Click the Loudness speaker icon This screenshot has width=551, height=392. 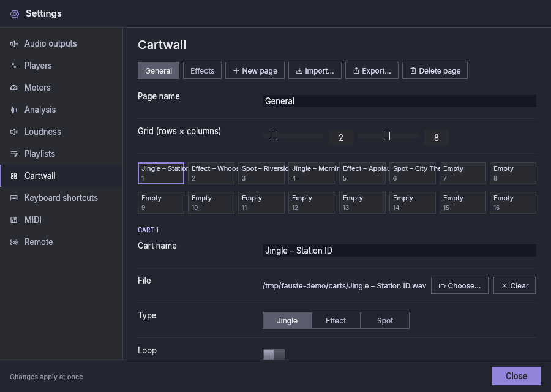click(13, 132)
